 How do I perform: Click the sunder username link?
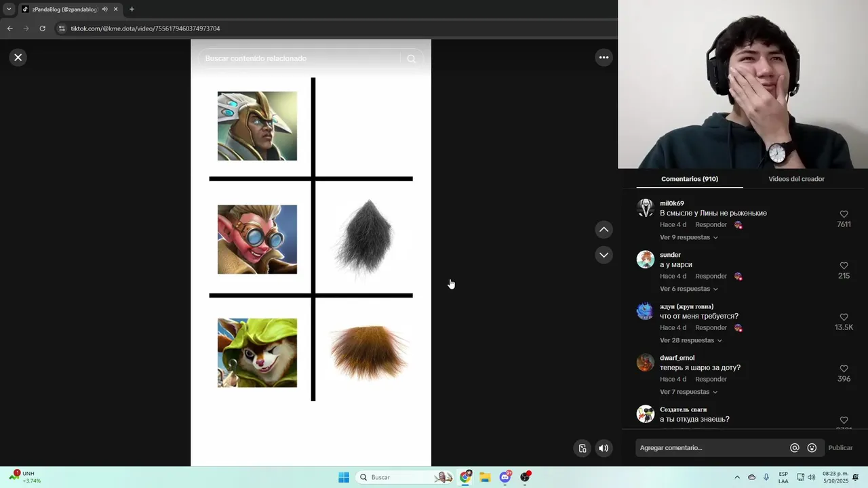(670, 255)
